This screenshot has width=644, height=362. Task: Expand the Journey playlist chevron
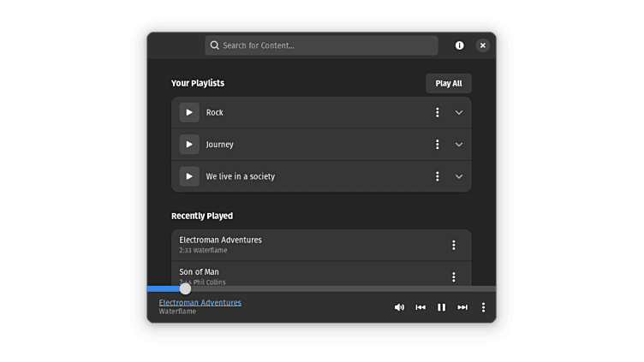click(x=459, y=145)
